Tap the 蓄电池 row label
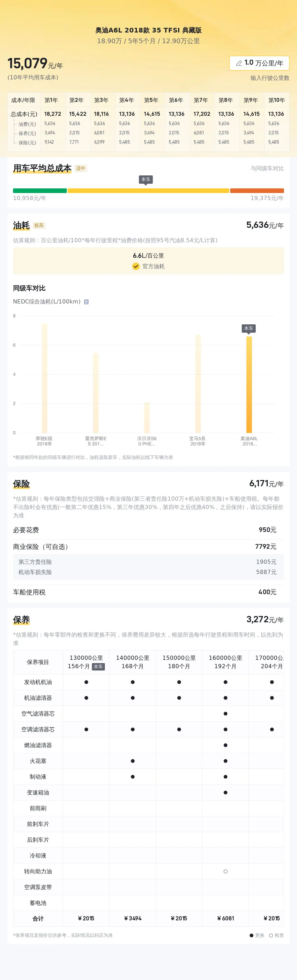 click(38, 903)
